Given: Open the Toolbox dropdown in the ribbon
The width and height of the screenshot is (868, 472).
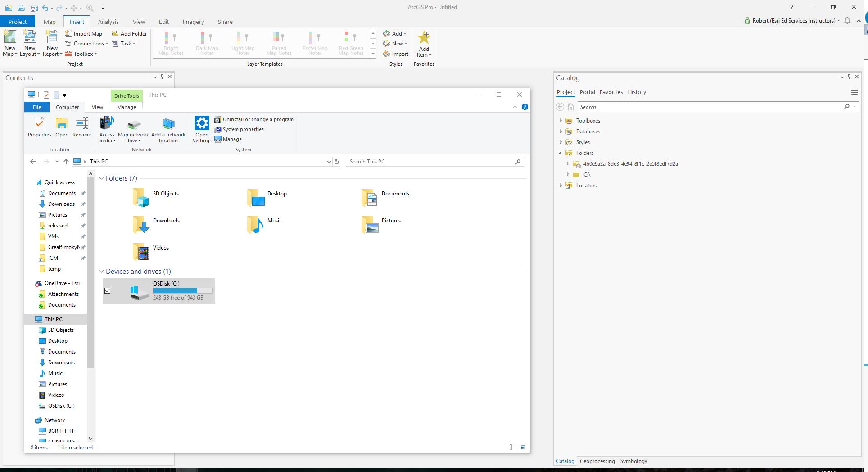Looking at the screenshot, I should click(81, 54).
